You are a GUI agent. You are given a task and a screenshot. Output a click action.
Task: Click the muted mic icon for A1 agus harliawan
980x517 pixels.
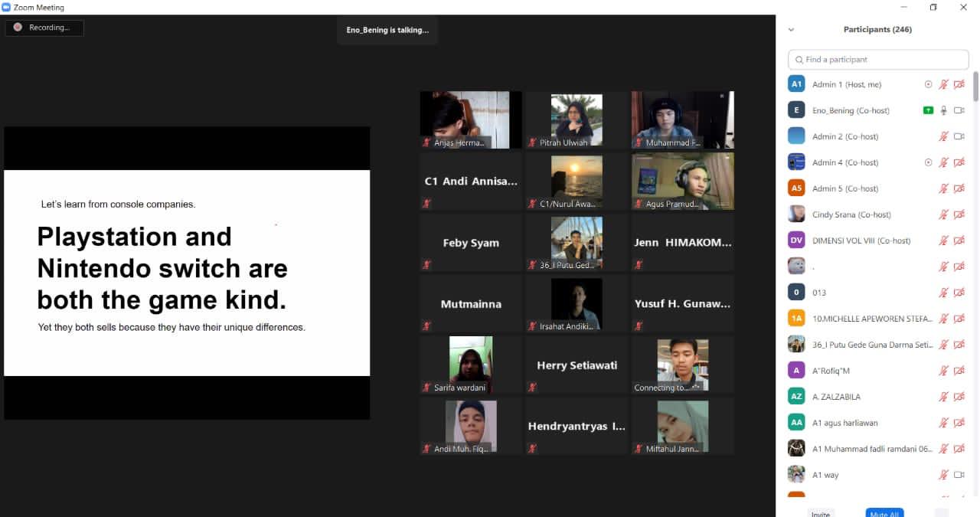click(944, 423)
